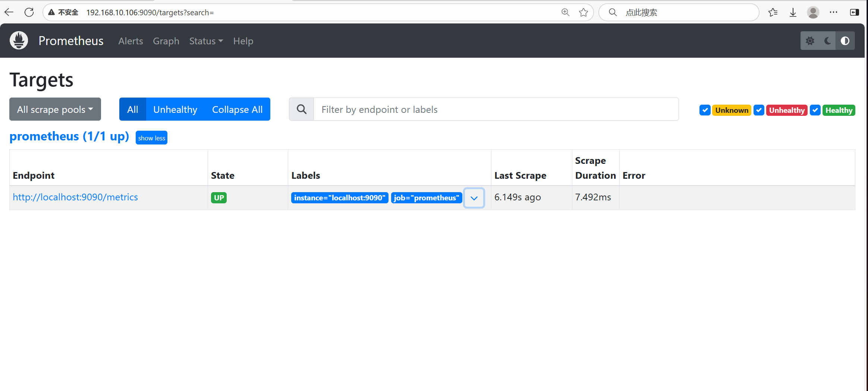Focus the Filter by endpoint or labels field
Viewport: 868px width, 391px height.
pos(496,109)
